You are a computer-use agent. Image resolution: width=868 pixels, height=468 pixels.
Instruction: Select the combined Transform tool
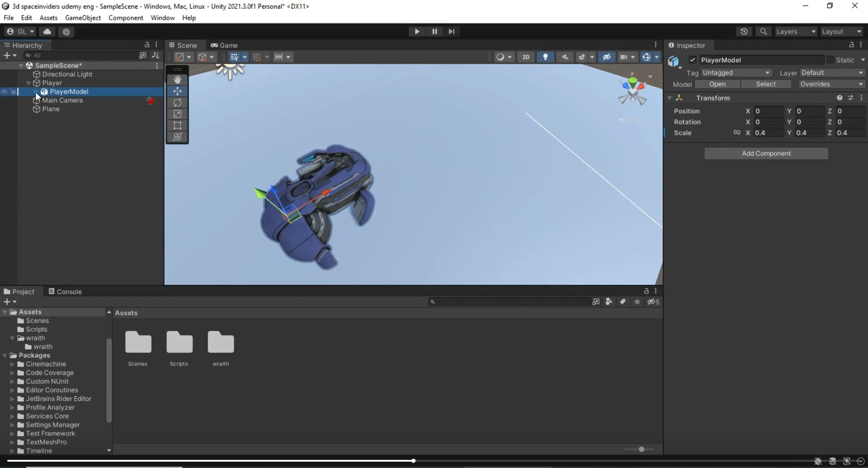point(177,137)
